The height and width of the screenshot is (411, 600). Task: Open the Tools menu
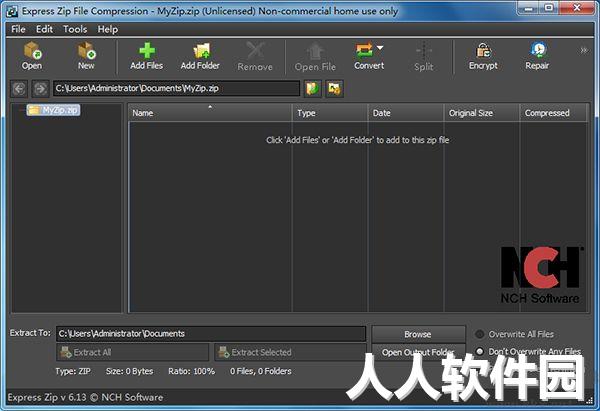coord(75,29)
